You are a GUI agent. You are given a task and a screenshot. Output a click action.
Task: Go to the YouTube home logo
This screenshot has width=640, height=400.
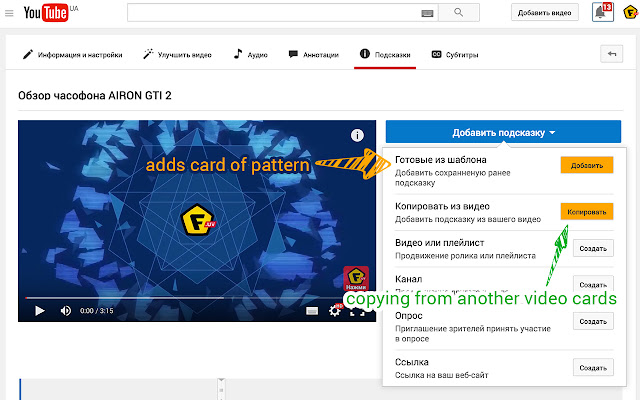(46, 13)
